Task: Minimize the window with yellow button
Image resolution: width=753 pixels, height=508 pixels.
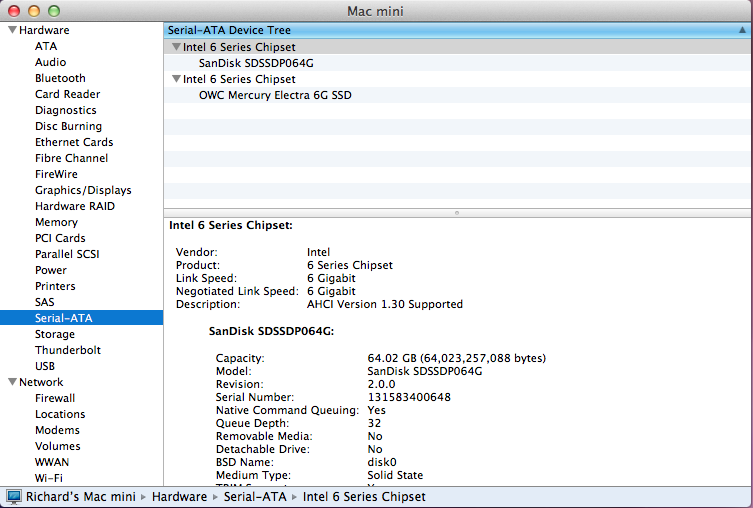Action: click(34, 11)
